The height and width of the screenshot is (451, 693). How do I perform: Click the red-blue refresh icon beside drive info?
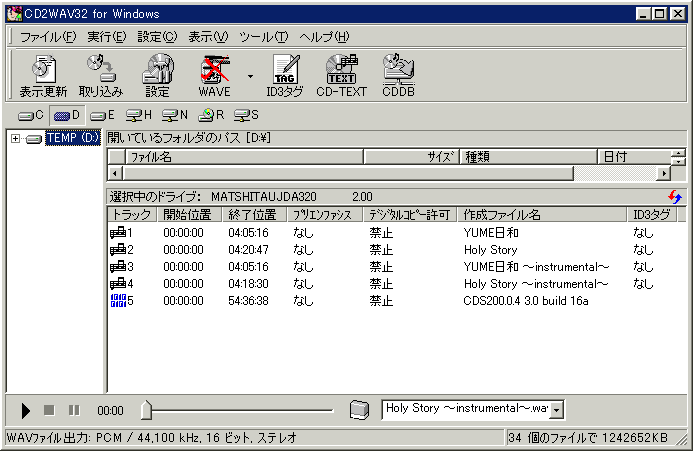(676, 197)
